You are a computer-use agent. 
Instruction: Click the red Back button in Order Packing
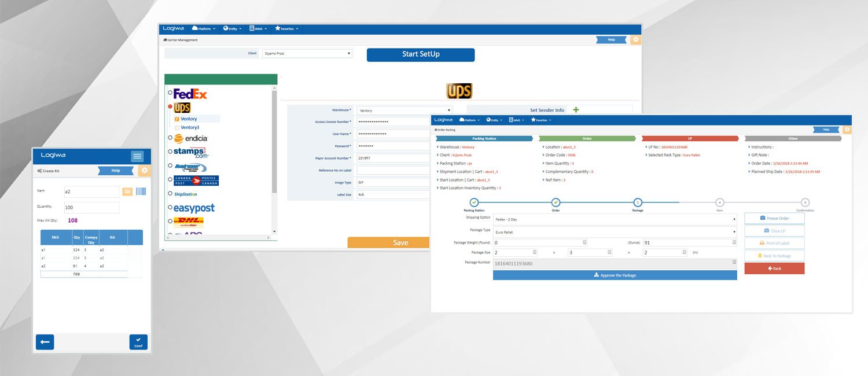pos(774,268)
